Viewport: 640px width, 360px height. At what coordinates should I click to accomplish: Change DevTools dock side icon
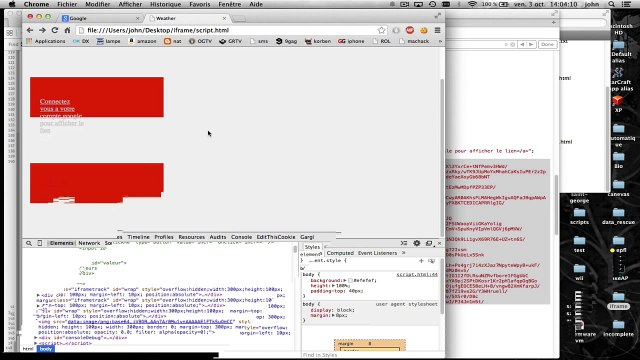(x=429, y=243)
